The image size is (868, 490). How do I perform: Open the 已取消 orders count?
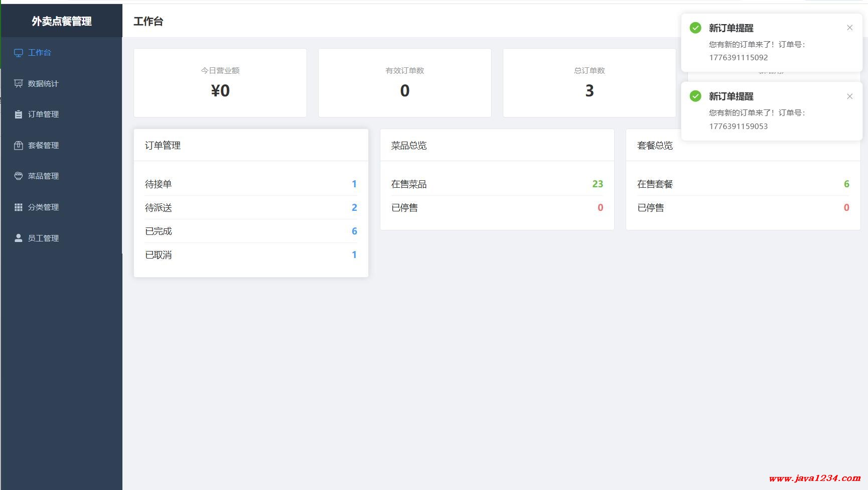[354, 255]
